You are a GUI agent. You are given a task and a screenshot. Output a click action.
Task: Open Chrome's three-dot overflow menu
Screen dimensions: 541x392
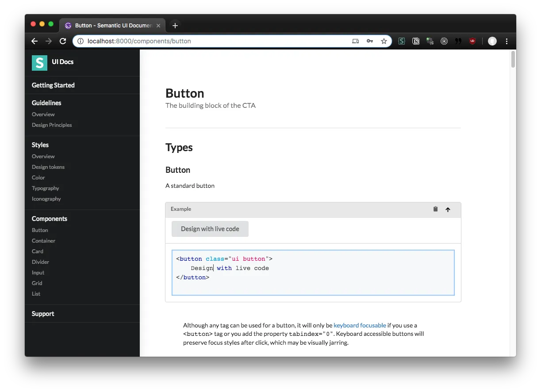[506, 41]
